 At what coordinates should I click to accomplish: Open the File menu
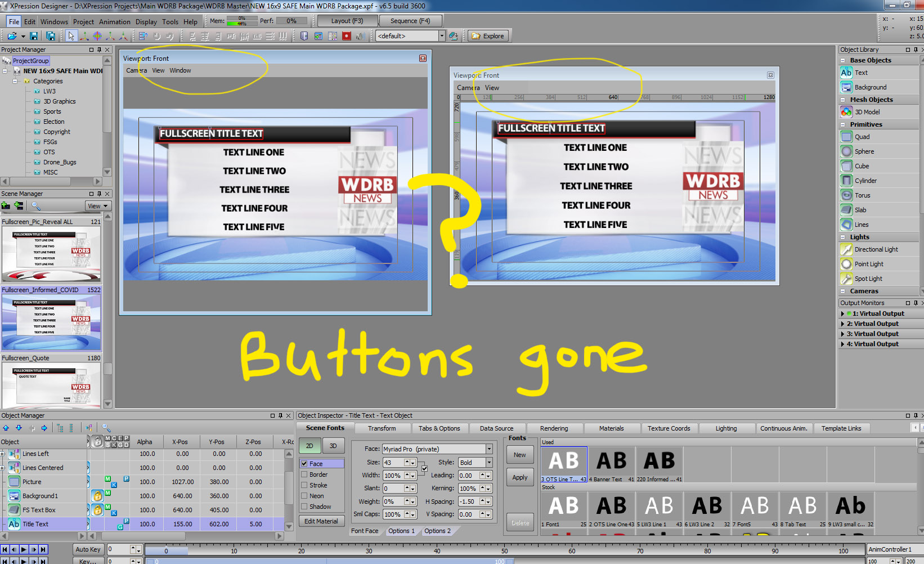click(14, 21)
